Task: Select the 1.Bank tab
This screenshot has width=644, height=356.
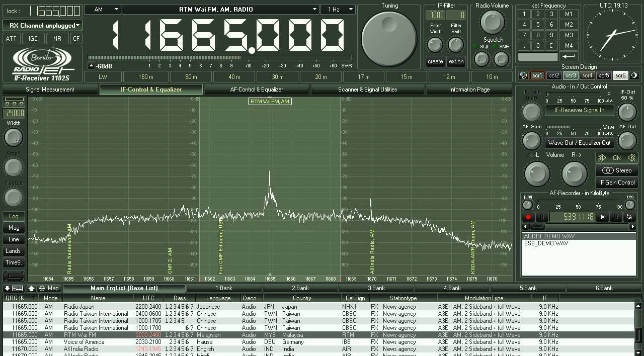Action: (x=224, y=288)
